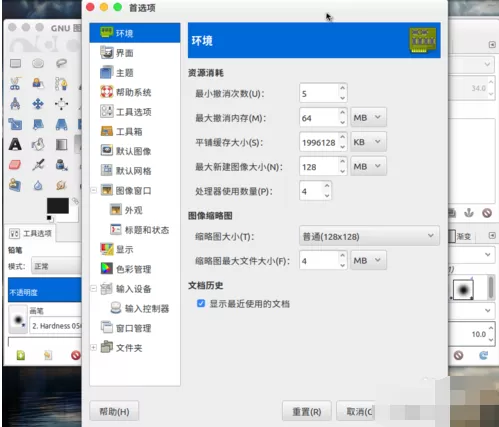The height and width of the screenshot is (427, 499).
Task: Open 最大撤消内存 MB unit dropdown
Action: (x=368, y=117)
